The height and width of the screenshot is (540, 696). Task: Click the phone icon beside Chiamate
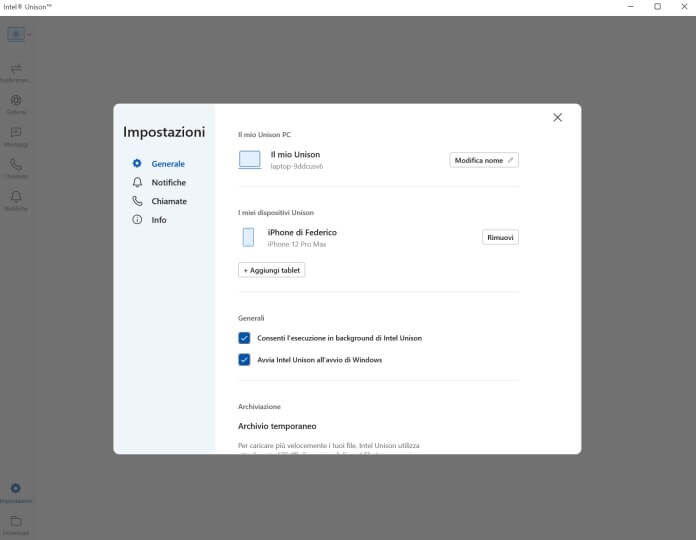137,201
